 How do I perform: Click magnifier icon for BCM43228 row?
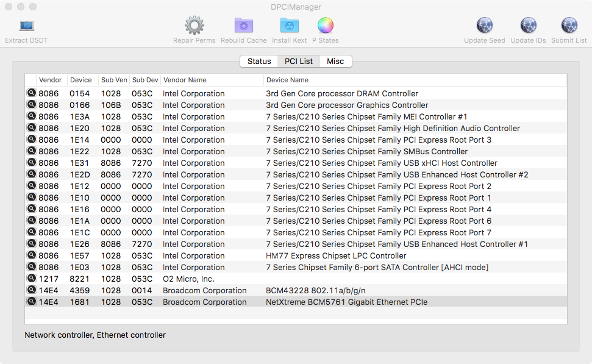[x=32, y=290]
